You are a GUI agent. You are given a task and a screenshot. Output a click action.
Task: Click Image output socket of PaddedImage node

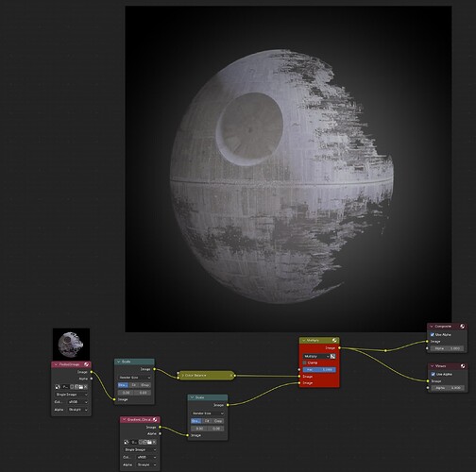(x=92, y=372)
